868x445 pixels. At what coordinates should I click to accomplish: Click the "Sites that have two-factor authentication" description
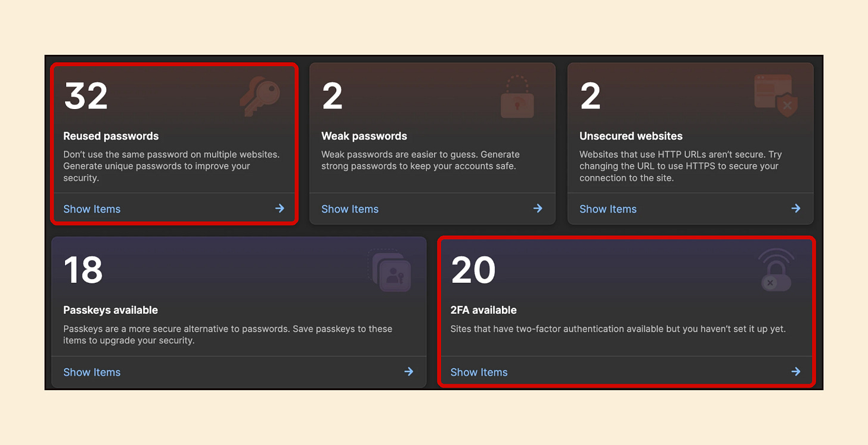point(618,329)
